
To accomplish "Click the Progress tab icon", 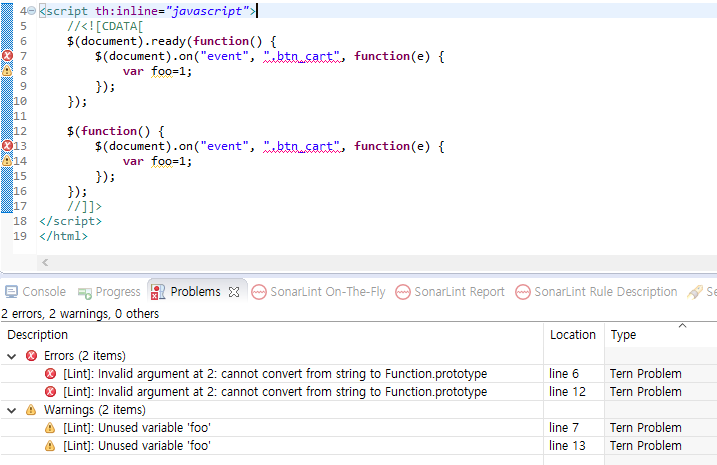I will pyautogui.click(x=85, y=293).
